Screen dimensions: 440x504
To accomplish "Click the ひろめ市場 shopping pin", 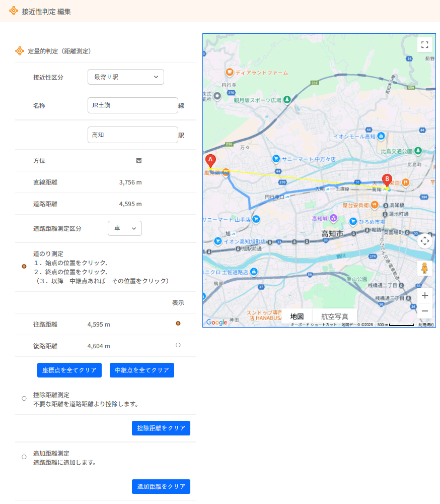I will point(353,221).
